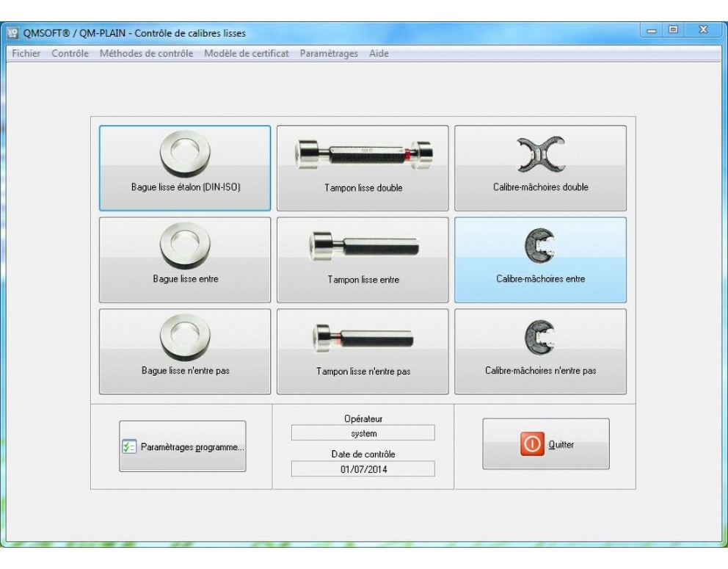The height and width of the screenshot is (569, 728).
Task: Open Méthodes de contrôle menu
Action: [x=146, y=54]
